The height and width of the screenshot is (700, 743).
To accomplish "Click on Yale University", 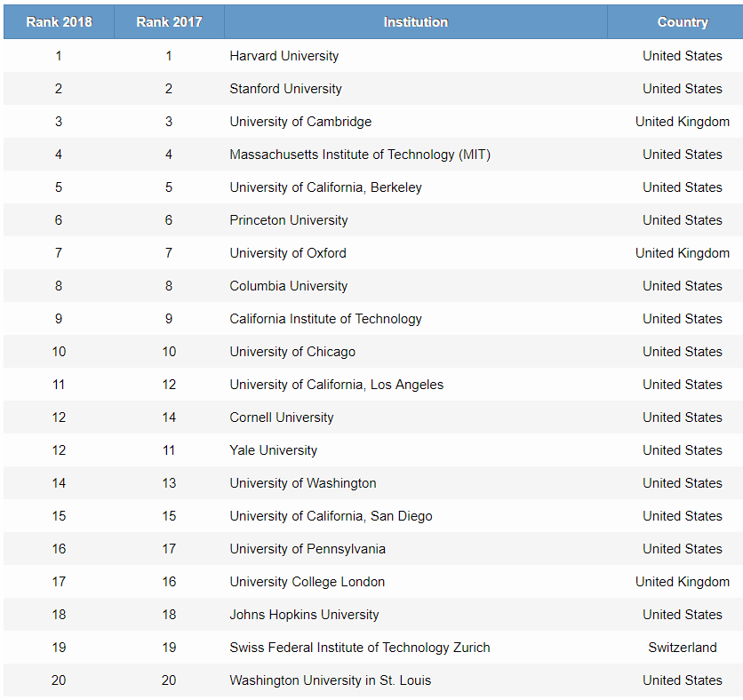I will pos(273,450).
